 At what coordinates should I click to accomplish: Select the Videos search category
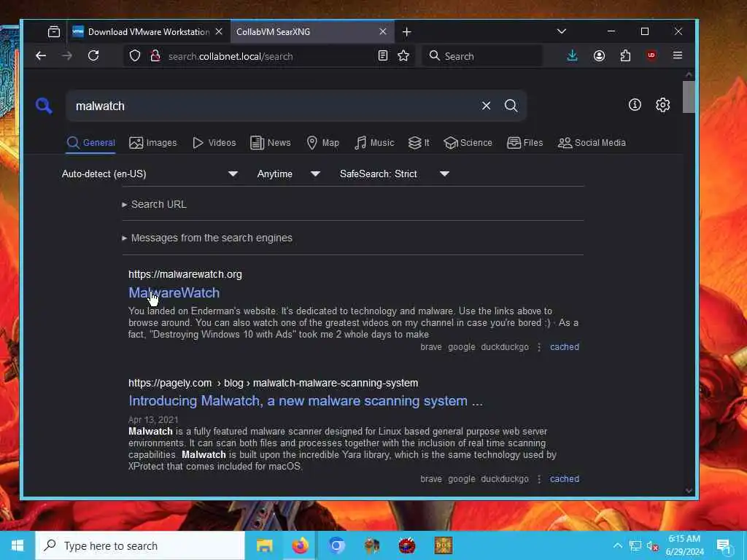pos(214,142)
